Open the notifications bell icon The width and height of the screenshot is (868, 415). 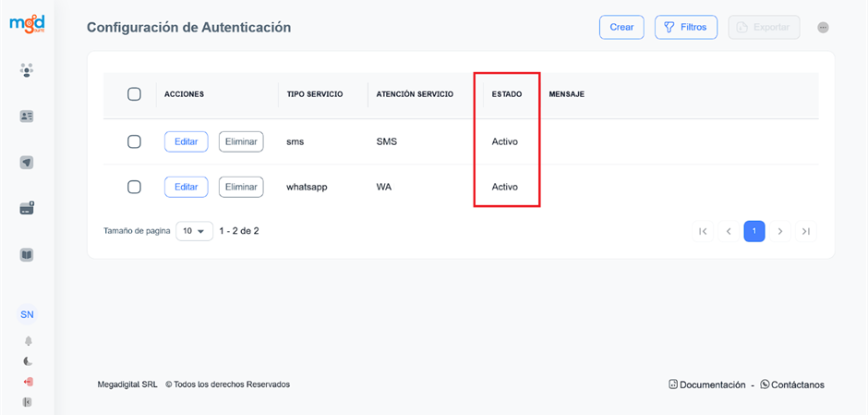(x=28, y=341)
